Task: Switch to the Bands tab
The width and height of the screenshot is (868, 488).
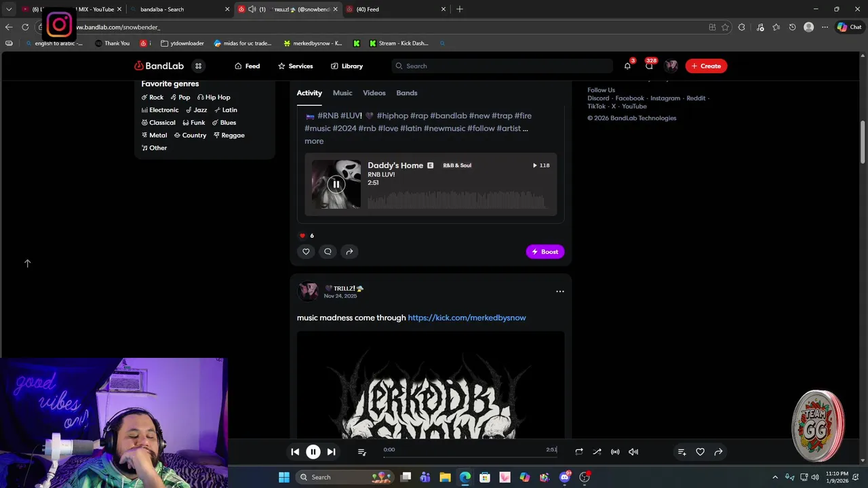Action: (407, 93)
